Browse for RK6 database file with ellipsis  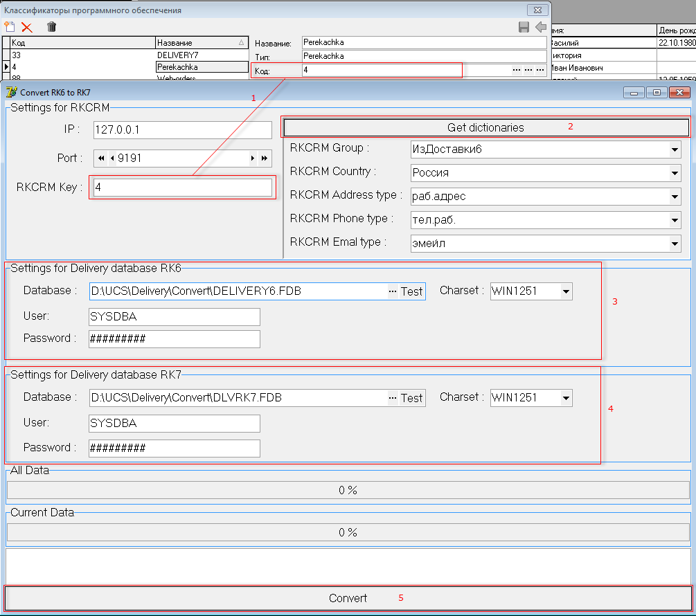[393, 291]
